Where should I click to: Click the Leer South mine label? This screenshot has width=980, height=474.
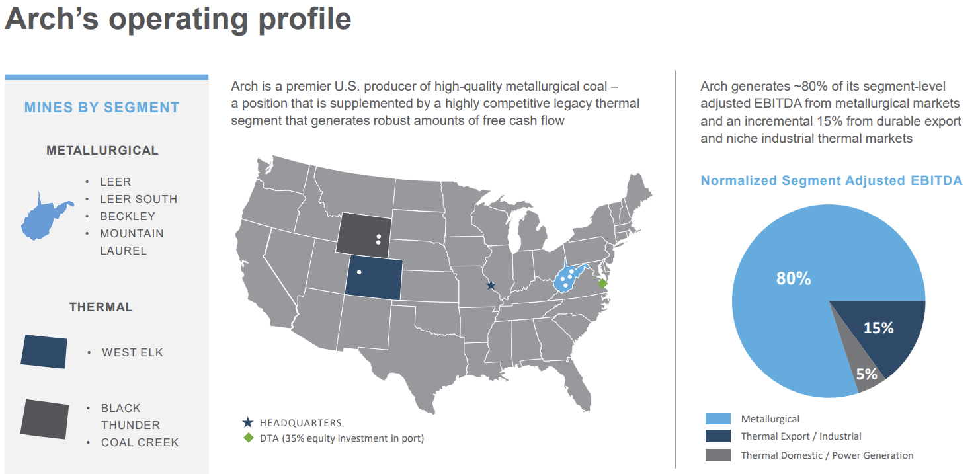click(x=138, y=199)
